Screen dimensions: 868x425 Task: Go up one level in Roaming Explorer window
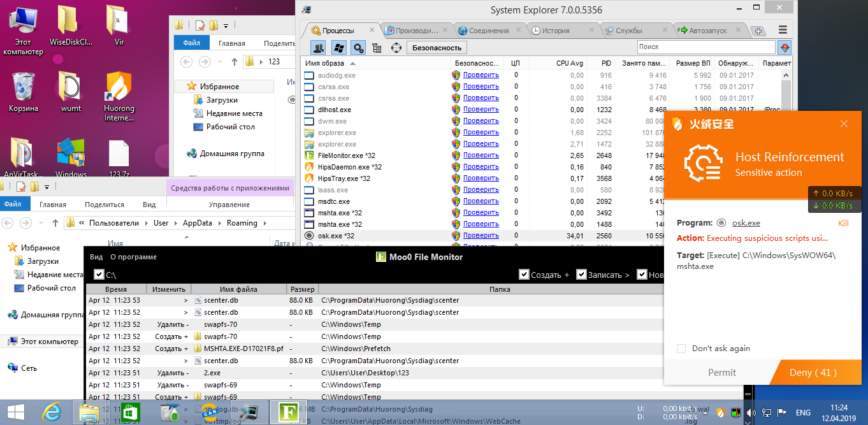(55, 223)
